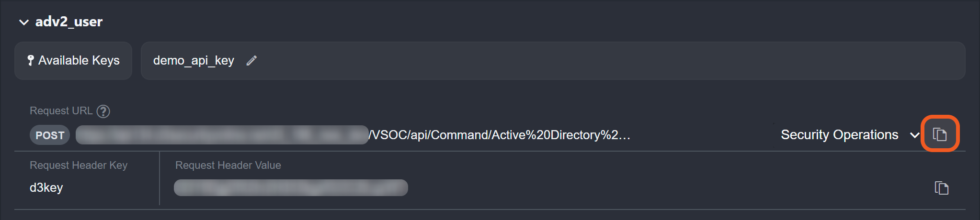Click the blurred request URL host portion
Screen dimensions: 980x220
pyautogui.click(x=222, y=135)
